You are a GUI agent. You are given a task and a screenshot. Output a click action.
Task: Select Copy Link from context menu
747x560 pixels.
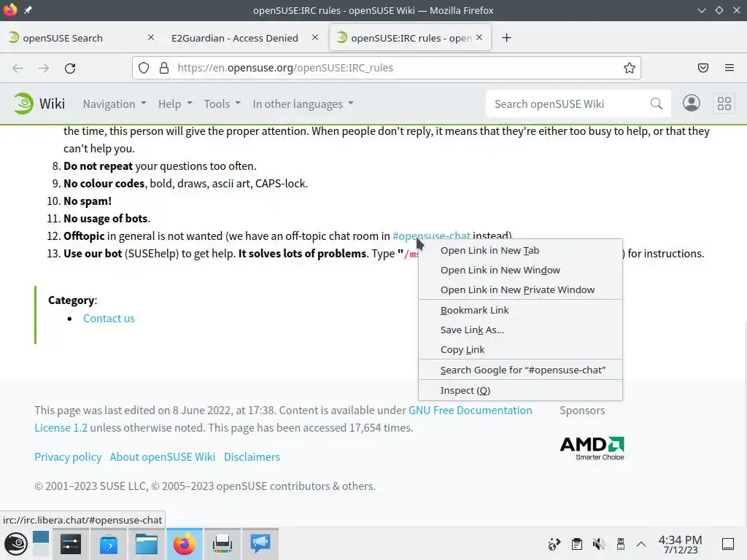[520, 349]
